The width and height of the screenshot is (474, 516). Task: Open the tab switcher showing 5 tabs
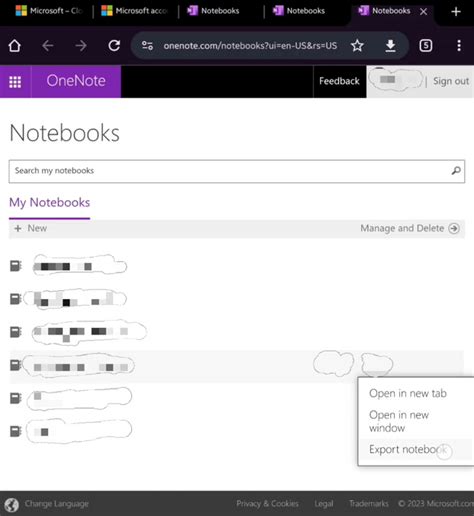[x=426, y=45]
